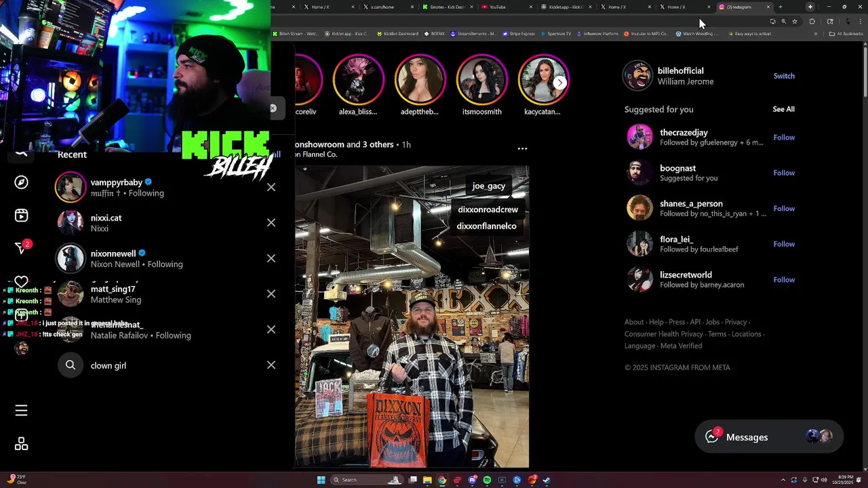Show hidden system tray icons
The height and width of the screenshot is (488, 868).
click(783, 480)
